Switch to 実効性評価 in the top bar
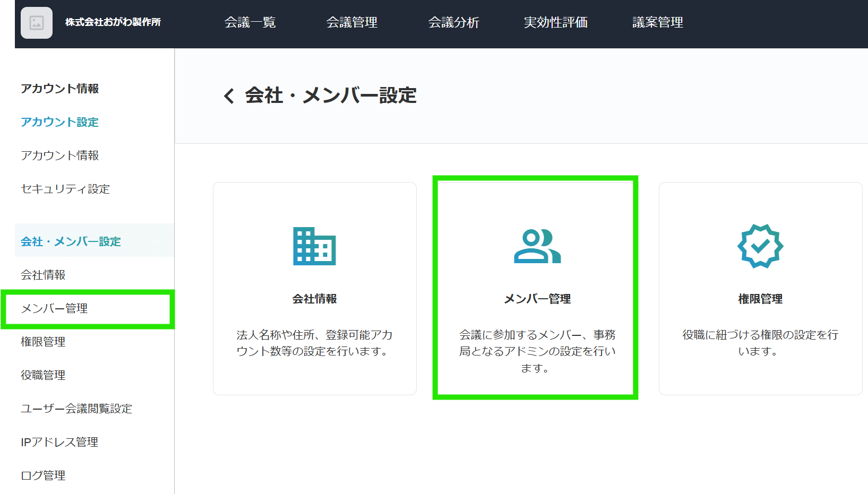 [555, 23]
